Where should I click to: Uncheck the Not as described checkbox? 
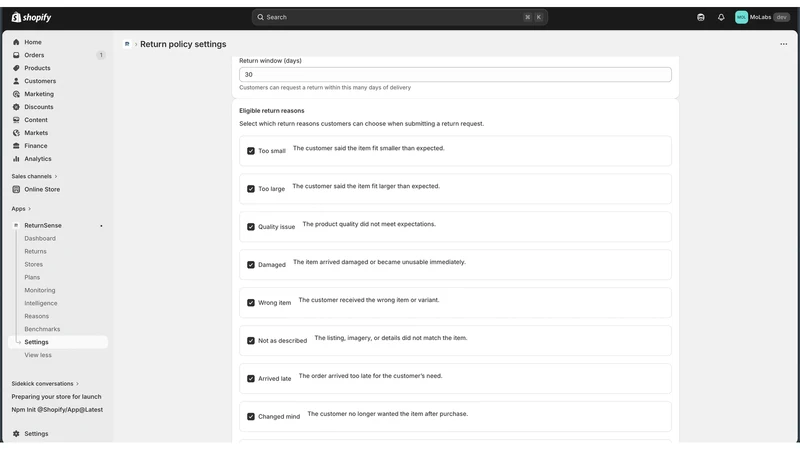251,341
